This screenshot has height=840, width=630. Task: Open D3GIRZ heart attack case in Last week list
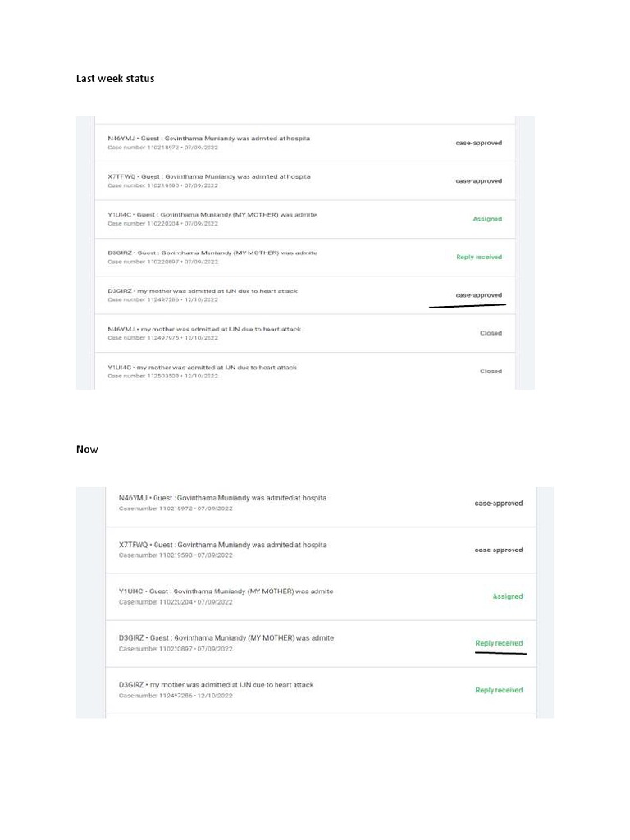[202, 291]
